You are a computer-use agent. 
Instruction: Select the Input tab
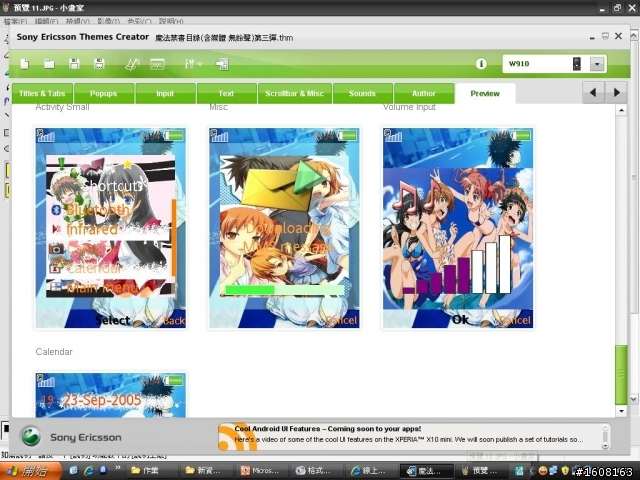[165, 93]
